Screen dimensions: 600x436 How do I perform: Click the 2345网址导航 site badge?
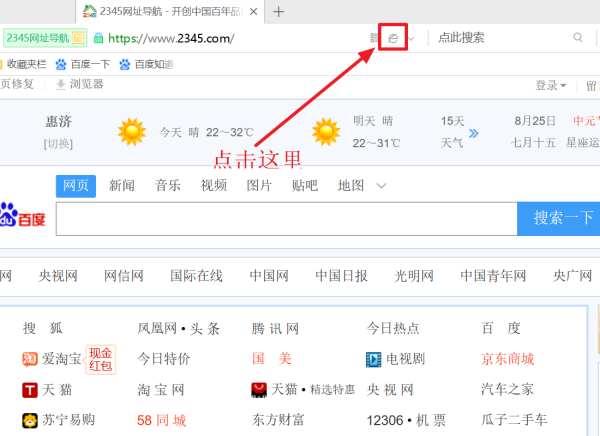click(45, 38)
